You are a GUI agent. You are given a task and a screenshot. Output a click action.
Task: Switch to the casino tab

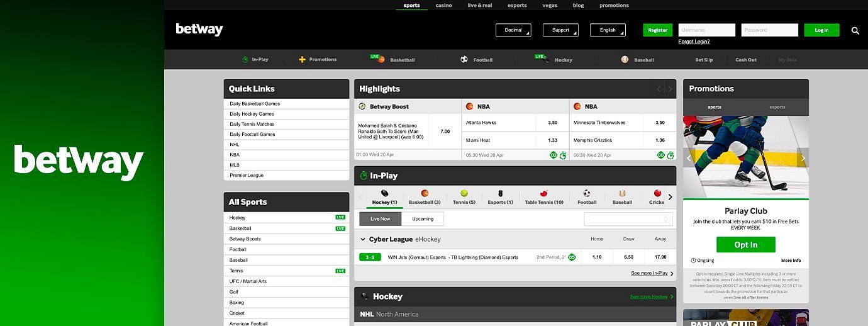443,5
